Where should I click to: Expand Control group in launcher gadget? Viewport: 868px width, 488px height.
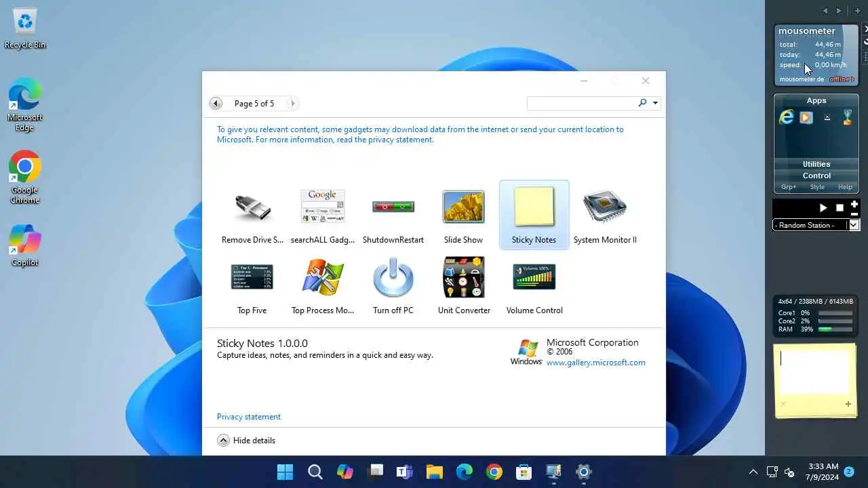click(x=816, y=176)
